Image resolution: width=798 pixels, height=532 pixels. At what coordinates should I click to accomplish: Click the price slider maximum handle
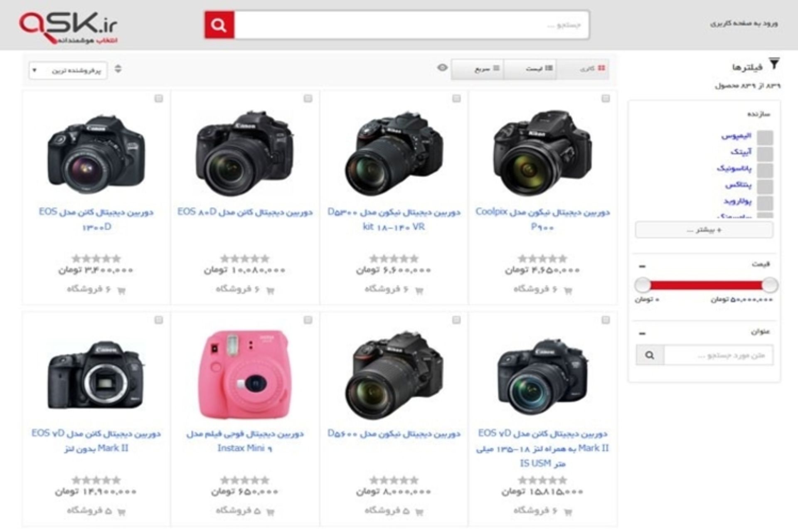770,285
